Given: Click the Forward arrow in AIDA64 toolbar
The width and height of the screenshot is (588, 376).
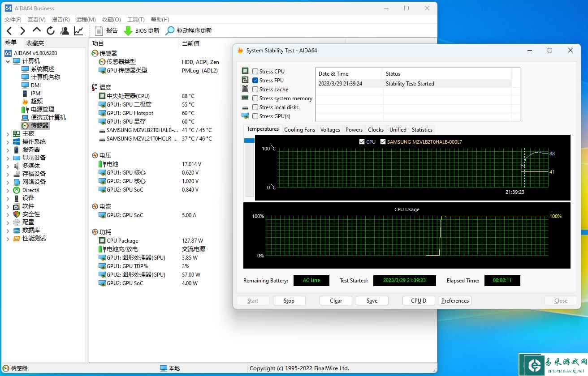Looking at the screenshot, I should (23, 31).
